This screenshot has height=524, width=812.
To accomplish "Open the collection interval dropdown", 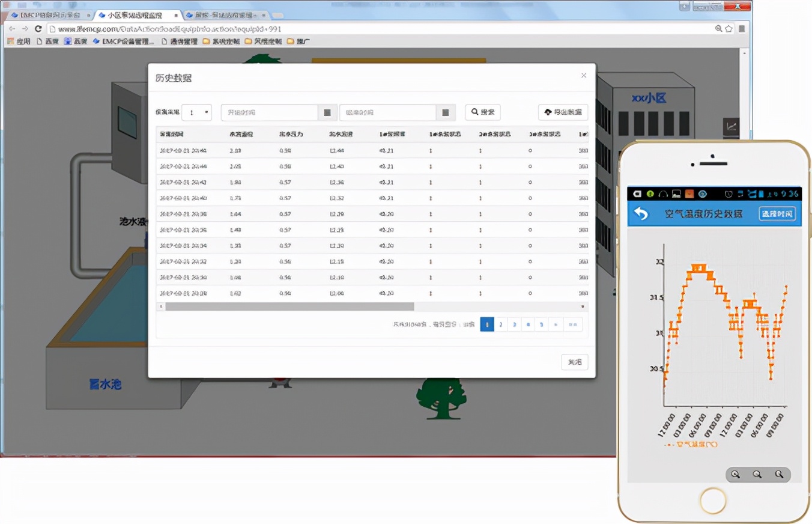I will [x=196, y=112].
